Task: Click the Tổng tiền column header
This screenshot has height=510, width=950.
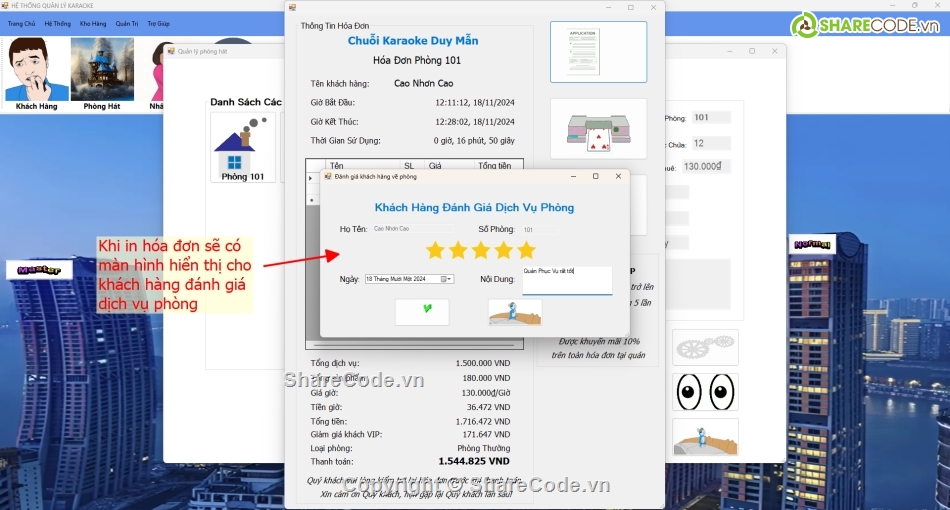Action: [494, 165]
